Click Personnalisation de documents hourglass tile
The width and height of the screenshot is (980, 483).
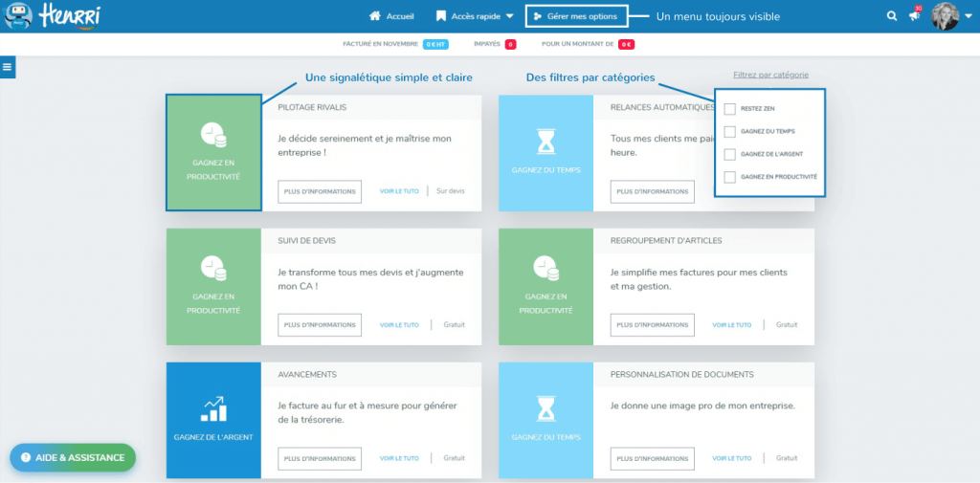(546, 421)
